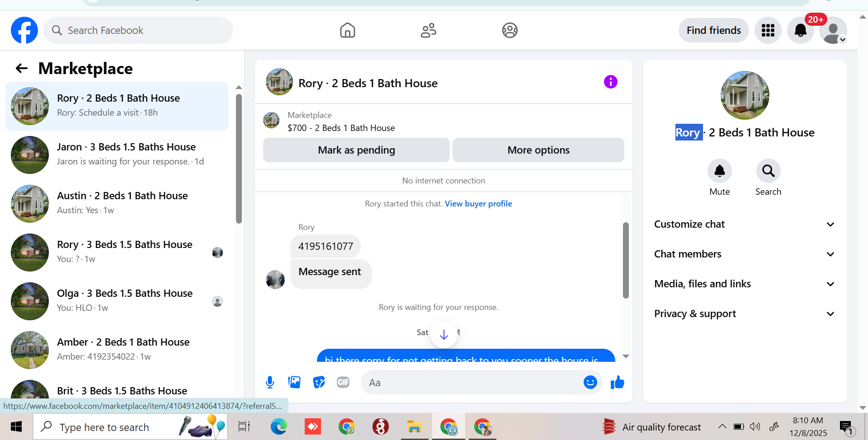Choose a sticker

click(x=319, y=383)
